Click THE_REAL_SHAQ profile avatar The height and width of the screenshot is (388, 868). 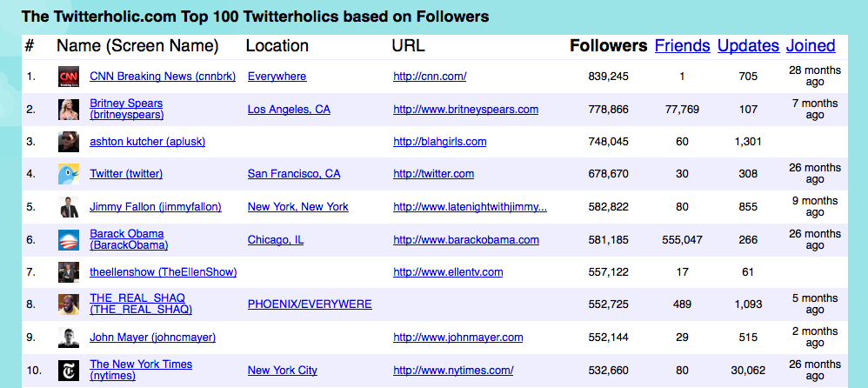(69, 304)
